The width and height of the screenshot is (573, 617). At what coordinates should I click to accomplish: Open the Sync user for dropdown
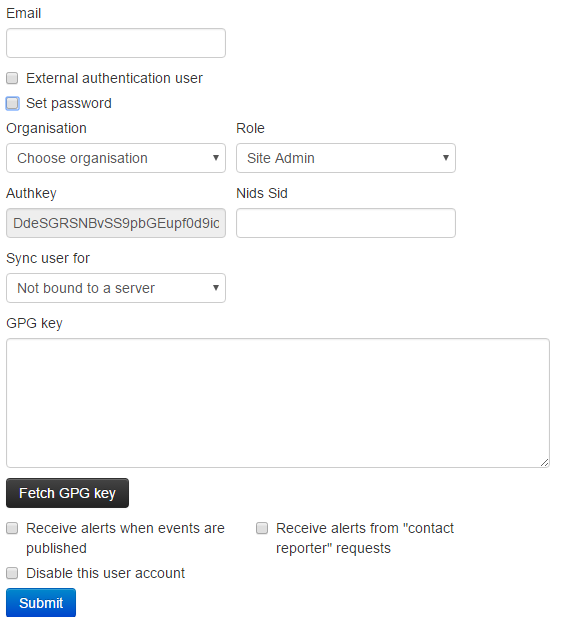pyautogui.click(x=116, y=288)
